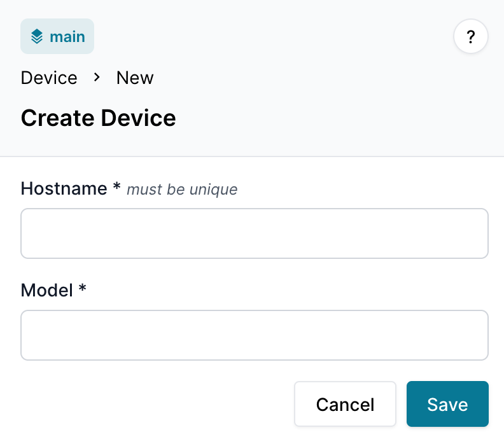
Task: Click the Model field label
Action: 47,290
